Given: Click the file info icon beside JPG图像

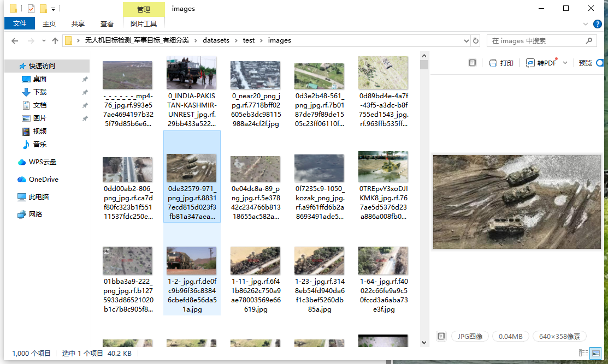Looking at the screenshot, I should 441,336.
